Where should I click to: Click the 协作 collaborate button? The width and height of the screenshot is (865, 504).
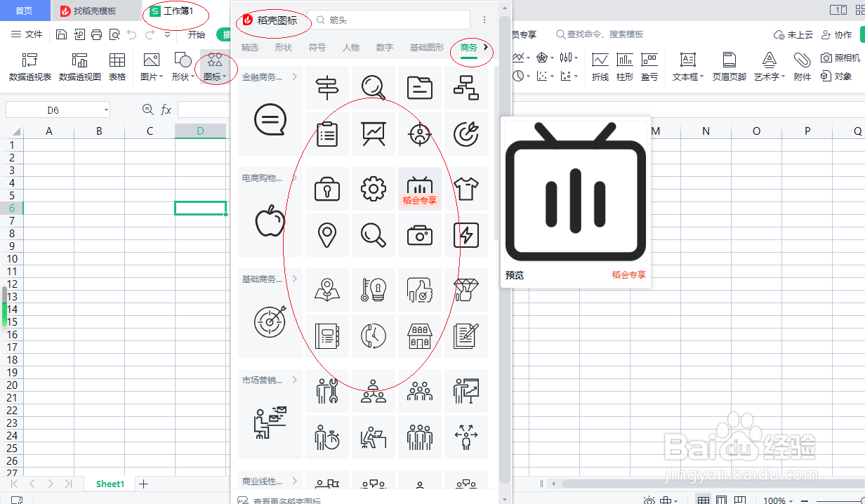pyautogui.click(x=836, y=34)
